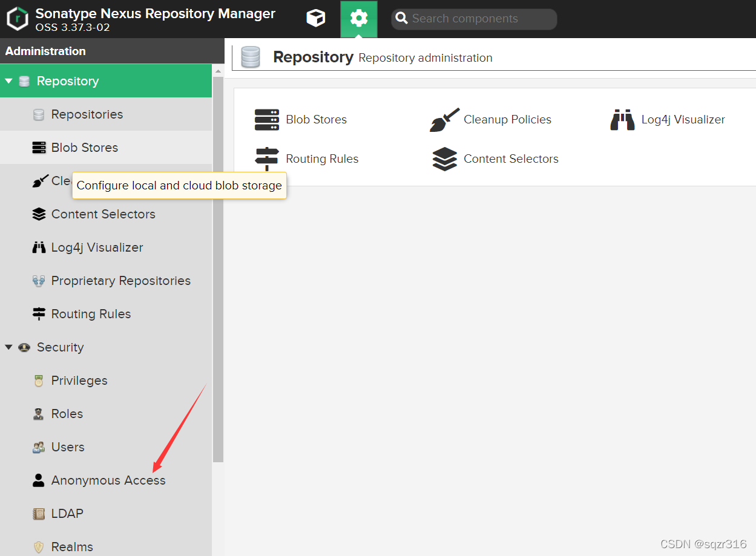This screenshot has height=556, width=756.
Task: Click the Repositories database icon in sidebar
Action: click(x=39, y=114)
